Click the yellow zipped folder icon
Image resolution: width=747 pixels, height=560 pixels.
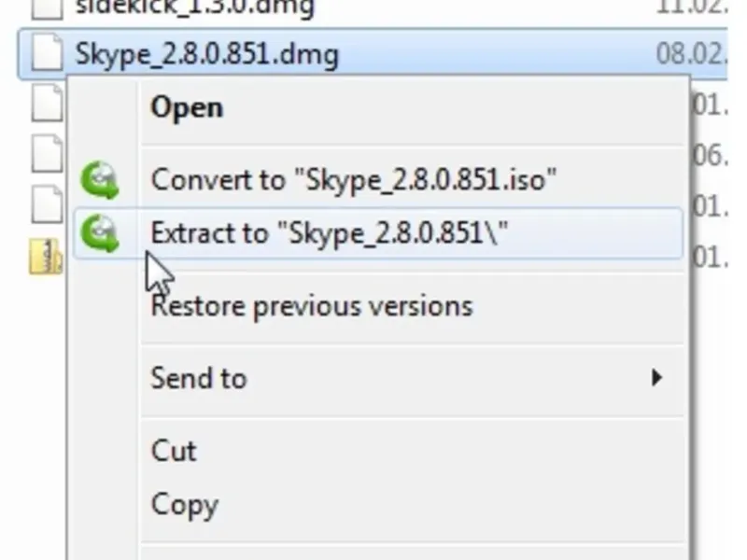pyautogui.click(x=45, y=256)
